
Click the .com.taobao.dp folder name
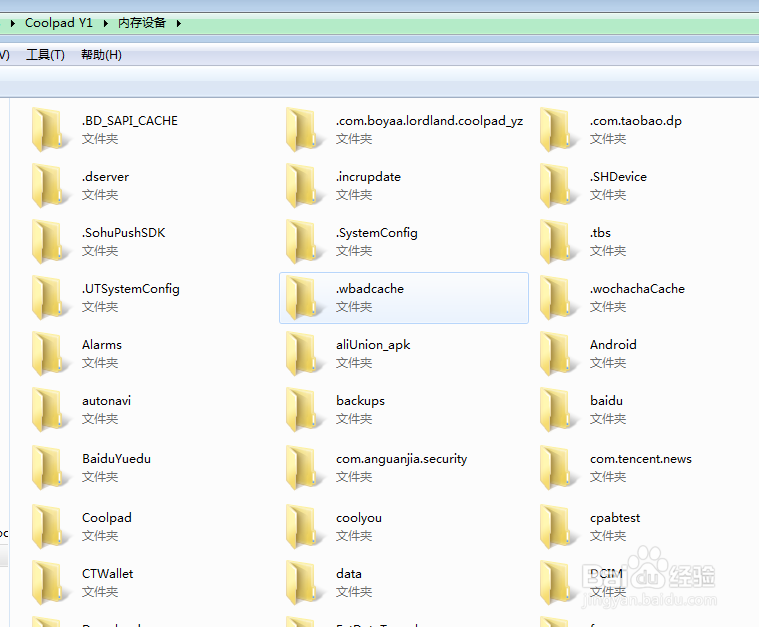click(636, 121)
